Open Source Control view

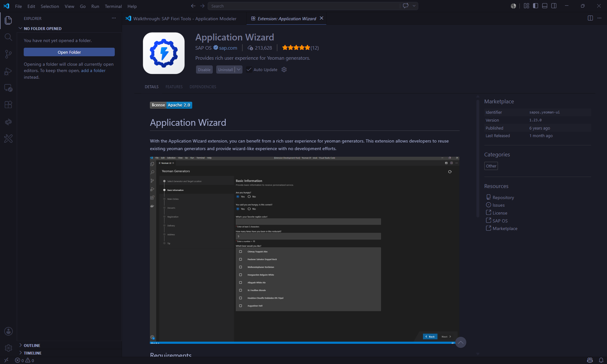(x=8, y=54)
